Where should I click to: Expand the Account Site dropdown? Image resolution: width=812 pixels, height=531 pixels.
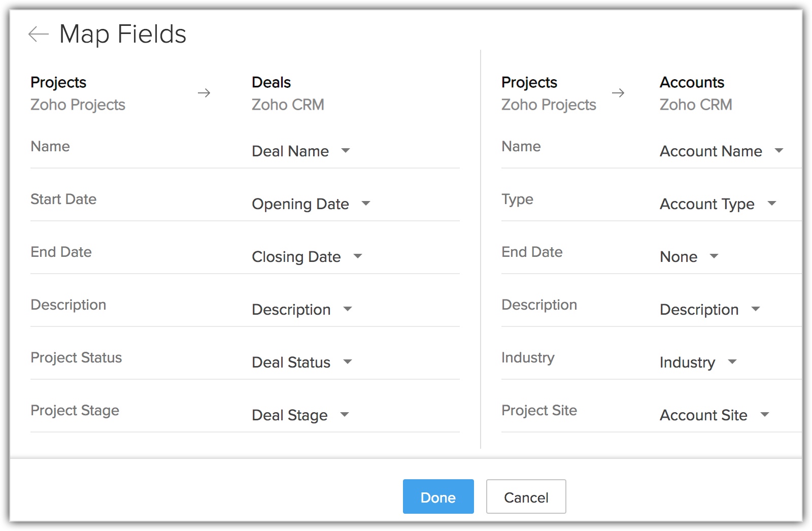click(714, 415)
